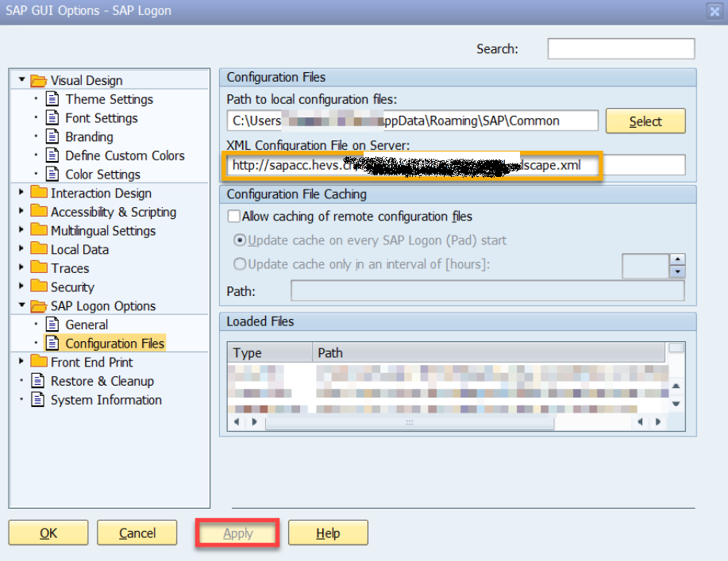The height and width of the screenshot is (561, 728).
Task: Click the cache Path input field
Action: coord(487,291)
